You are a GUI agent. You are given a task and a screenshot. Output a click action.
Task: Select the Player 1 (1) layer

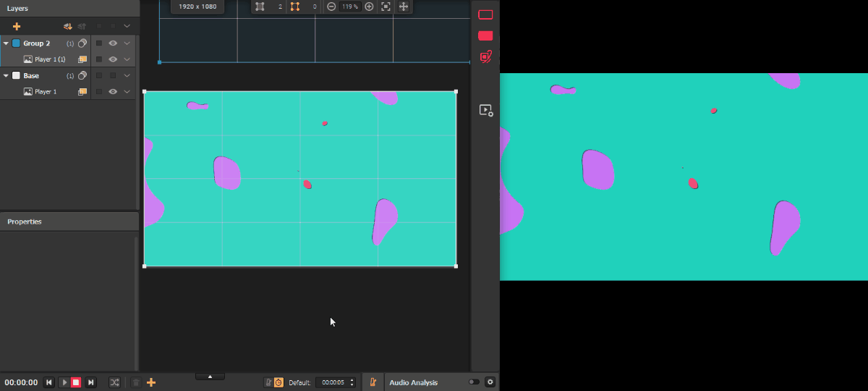tap(50, 59)
